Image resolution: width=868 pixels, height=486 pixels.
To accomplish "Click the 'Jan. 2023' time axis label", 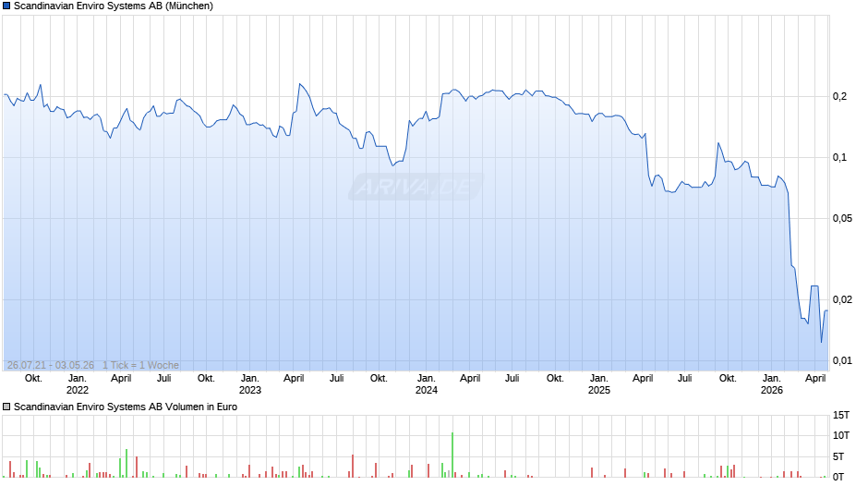I will (249, 384).
